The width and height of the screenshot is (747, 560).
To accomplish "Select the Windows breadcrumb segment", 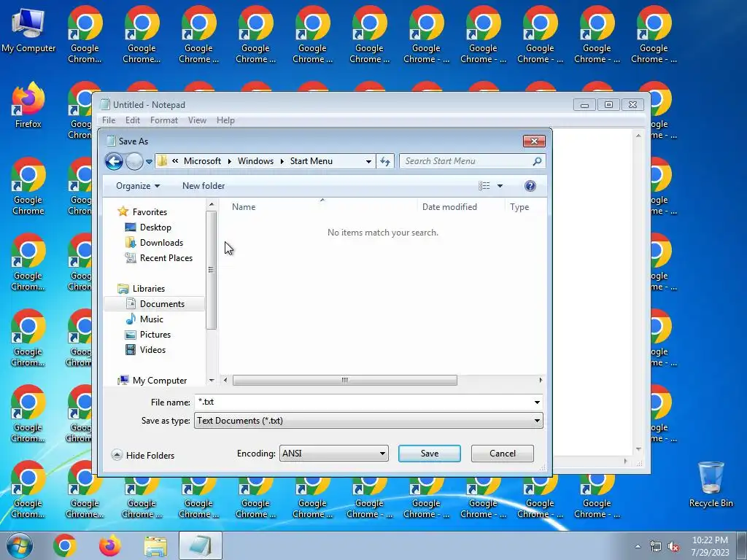I will tap(255, 161).
